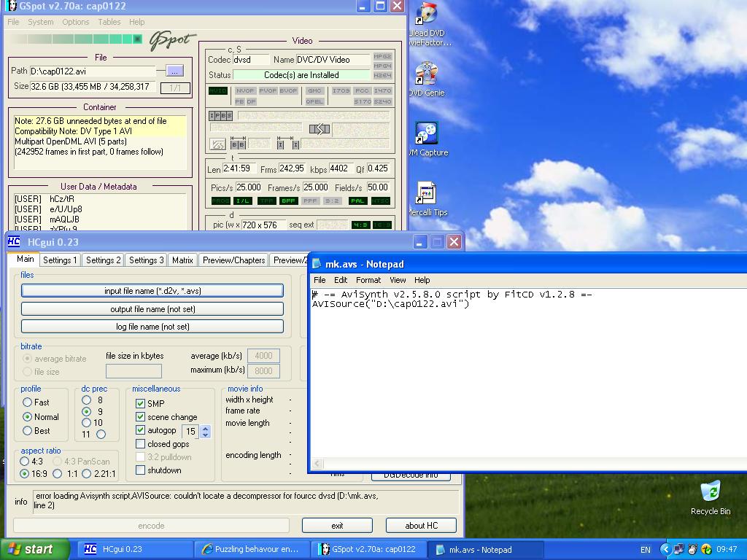Click the PAL indicator in GSpot
This screenshot has width=747, height=560.
pyautogui.click(x=357, y=201)
